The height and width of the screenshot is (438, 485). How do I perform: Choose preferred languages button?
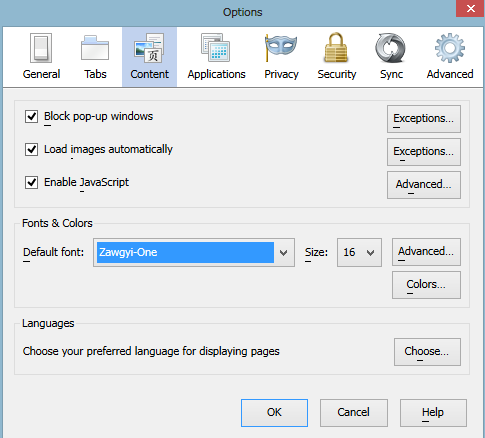coord(427,352)
